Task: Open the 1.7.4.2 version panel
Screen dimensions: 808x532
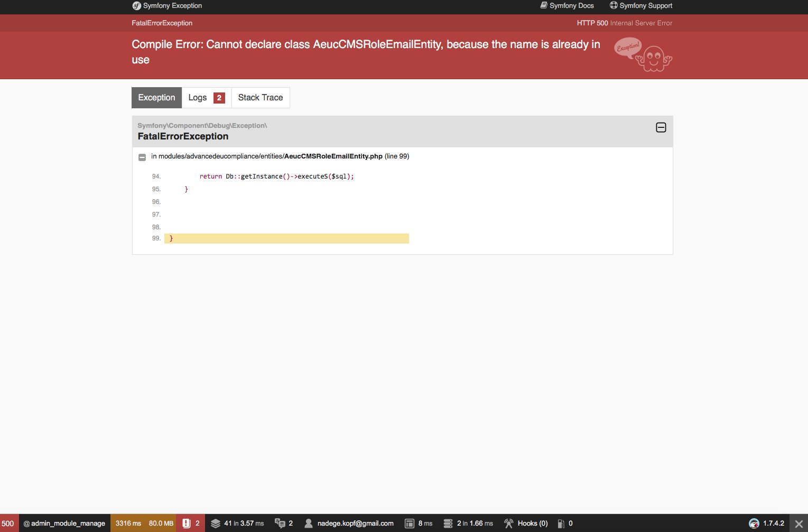Action: coord(767,524)
